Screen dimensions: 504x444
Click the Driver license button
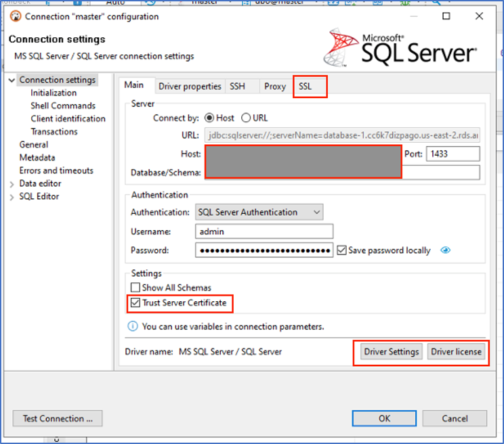pos(456,352)
